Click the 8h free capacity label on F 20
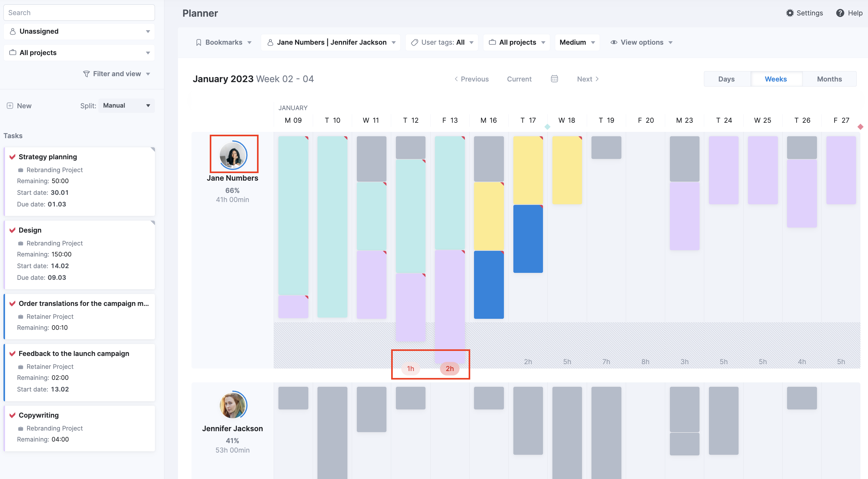 coord(645,362)
